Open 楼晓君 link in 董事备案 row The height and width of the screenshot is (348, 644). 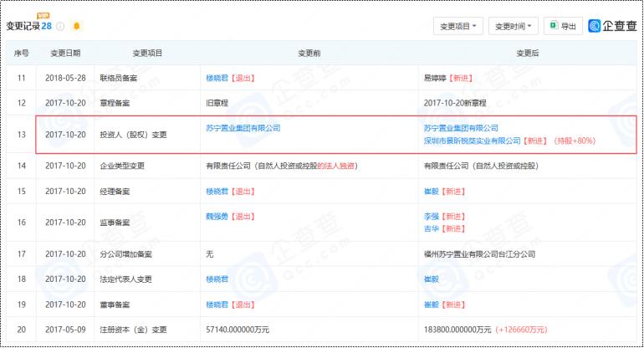(217, 304)
